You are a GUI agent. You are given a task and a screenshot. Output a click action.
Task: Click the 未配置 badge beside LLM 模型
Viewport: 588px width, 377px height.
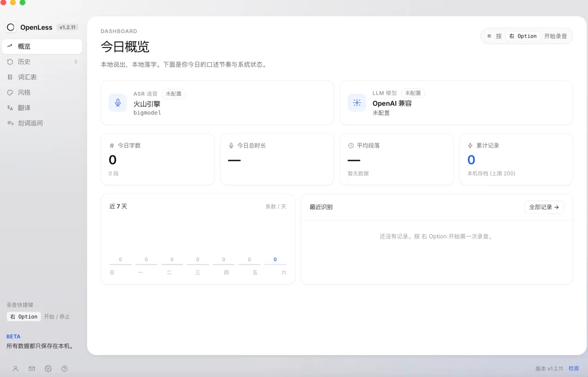pyautogui.click(x=413, y=93)
